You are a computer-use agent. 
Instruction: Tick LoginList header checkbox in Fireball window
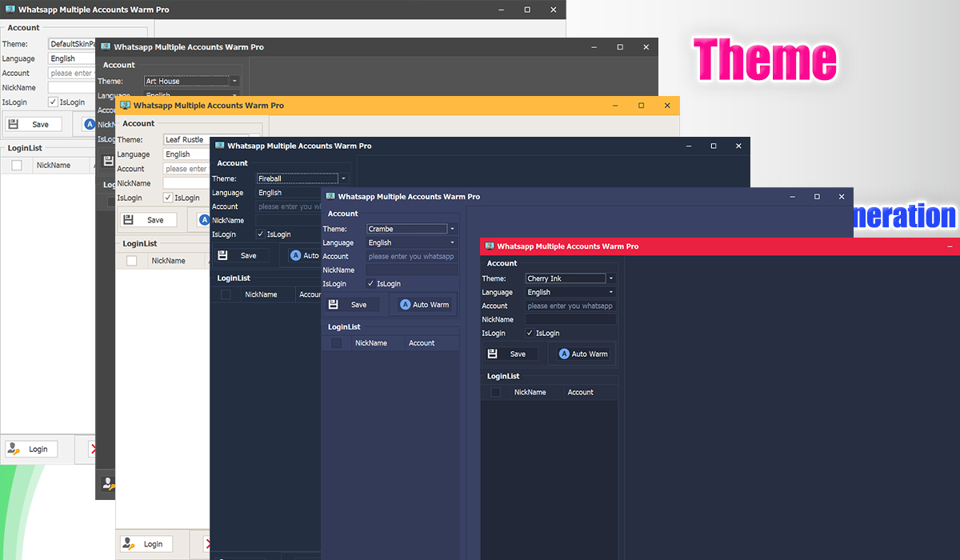(226, 294)
